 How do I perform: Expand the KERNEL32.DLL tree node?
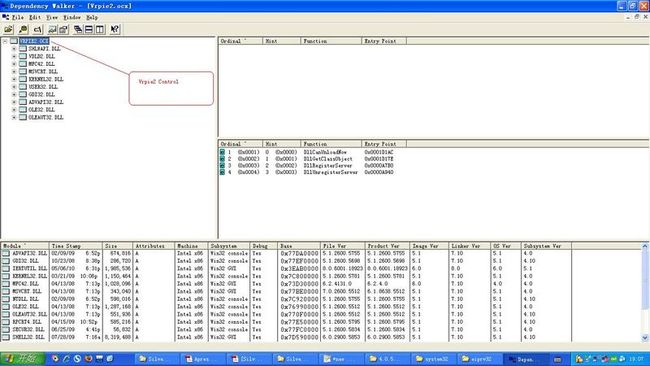tap(14, 79)
